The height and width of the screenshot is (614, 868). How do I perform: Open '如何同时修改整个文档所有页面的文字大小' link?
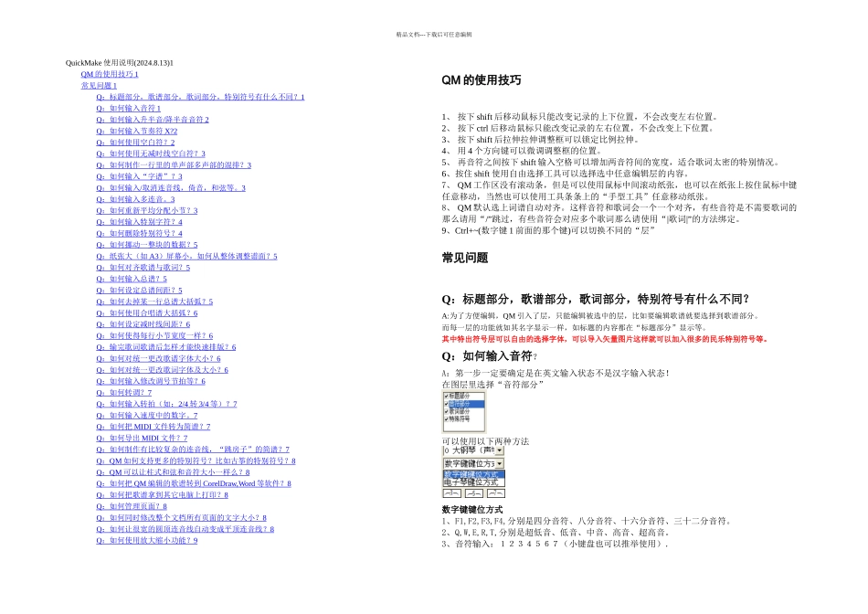point(182,517)
